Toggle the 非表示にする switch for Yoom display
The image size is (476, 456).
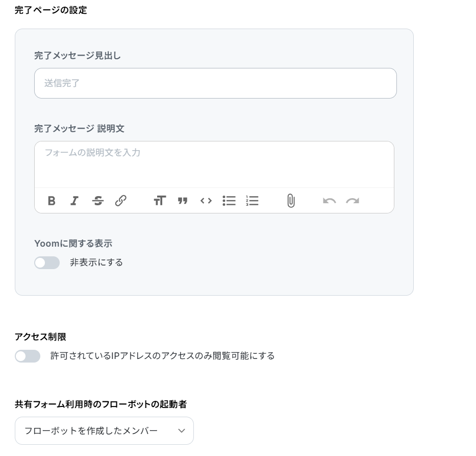(47, 263)
